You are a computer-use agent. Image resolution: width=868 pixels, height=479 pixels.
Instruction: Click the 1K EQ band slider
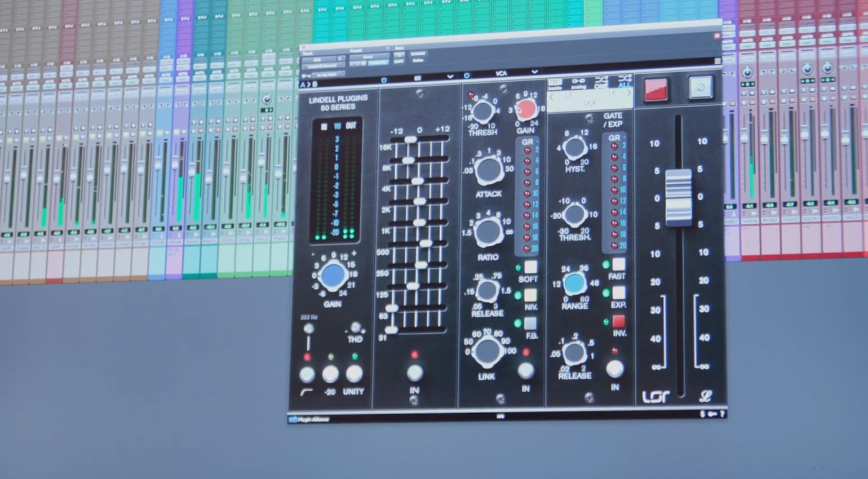point(419,223)
